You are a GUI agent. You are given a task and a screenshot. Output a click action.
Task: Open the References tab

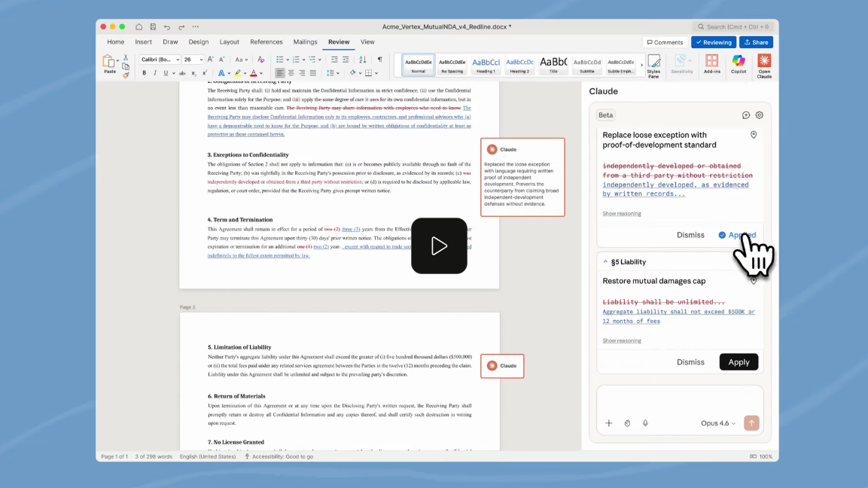pos(266,42)
